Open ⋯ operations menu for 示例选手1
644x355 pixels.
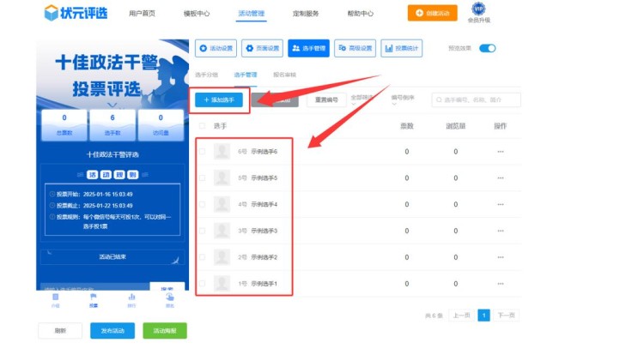coord(501,284)
